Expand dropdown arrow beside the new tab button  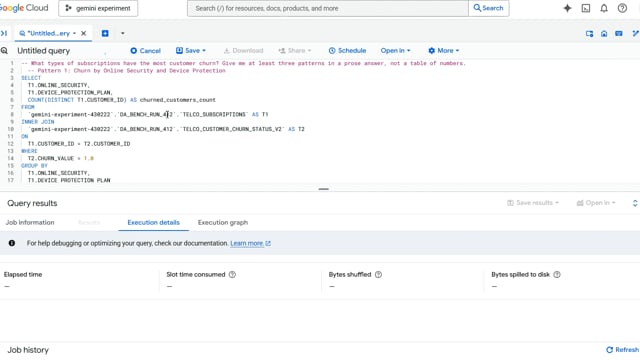(x=122, y=33)
